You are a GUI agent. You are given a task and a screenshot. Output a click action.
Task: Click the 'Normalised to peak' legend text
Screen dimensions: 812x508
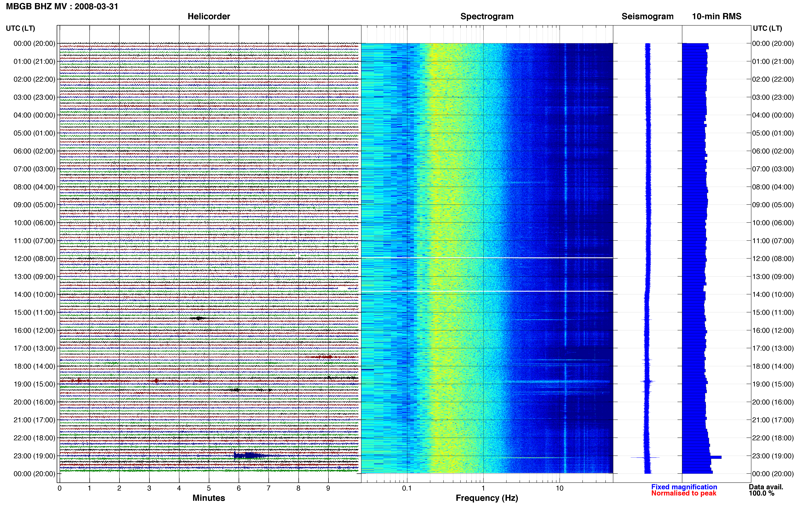coord(684,493)
